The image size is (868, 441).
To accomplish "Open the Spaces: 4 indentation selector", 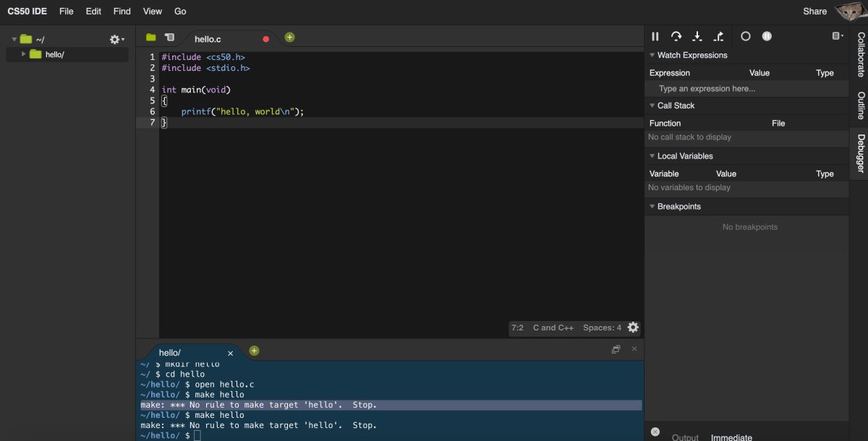I will 602,327.
